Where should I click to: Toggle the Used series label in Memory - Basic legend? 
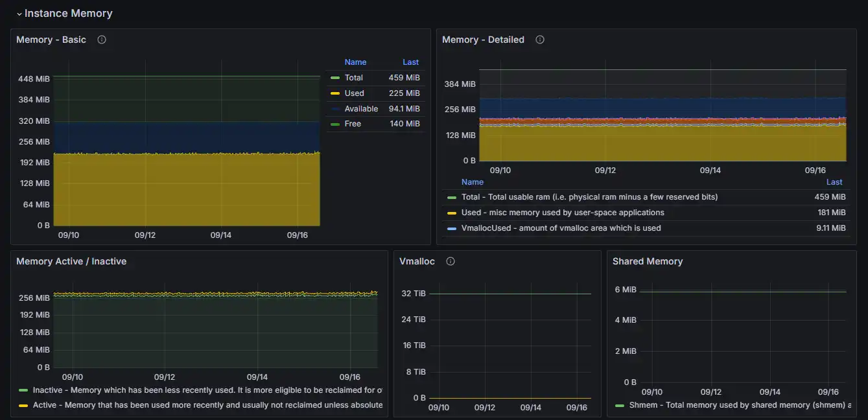(x=355, y=93)
